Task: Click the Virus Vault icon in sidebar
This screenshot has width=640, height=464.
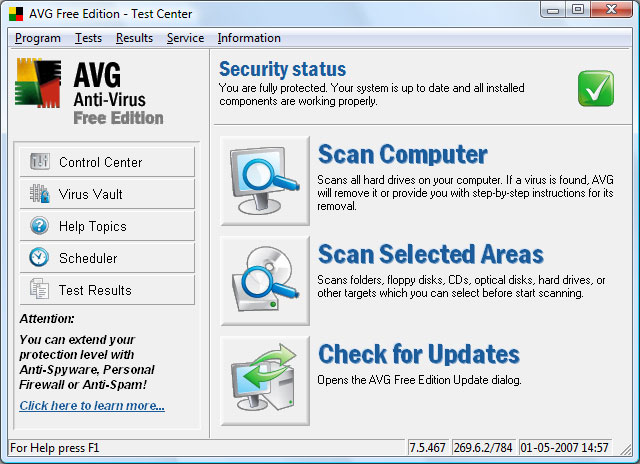Action: (x=40, y=194)
